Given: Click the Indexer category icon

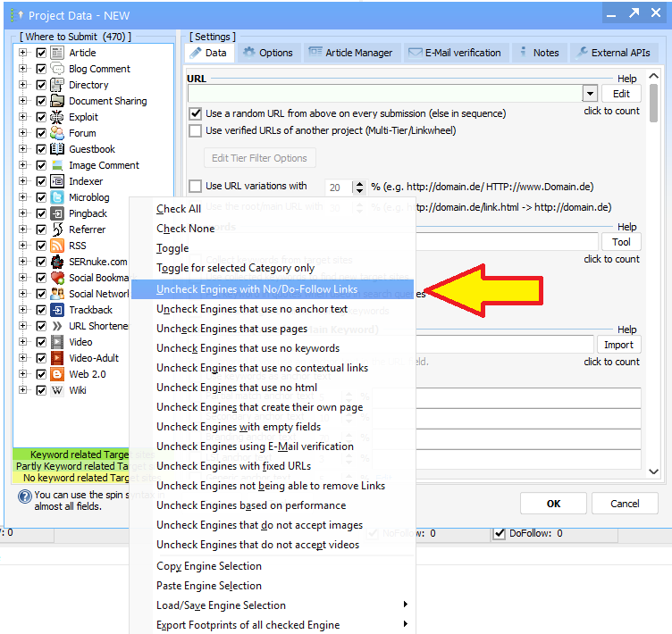Looking at the screenshot, I should click(57, 181).
